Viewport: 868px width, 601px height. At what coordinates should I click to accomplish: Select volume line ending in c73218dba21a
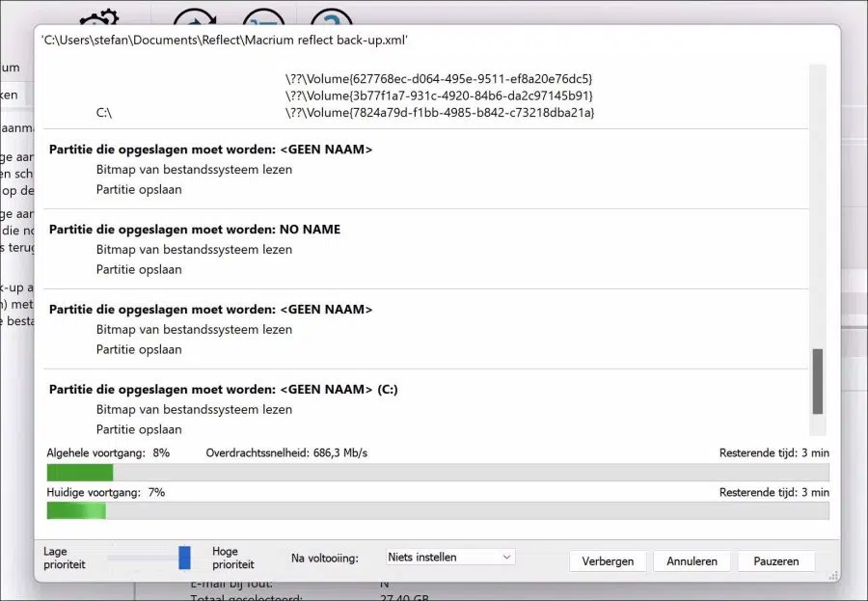coord(440,113)
